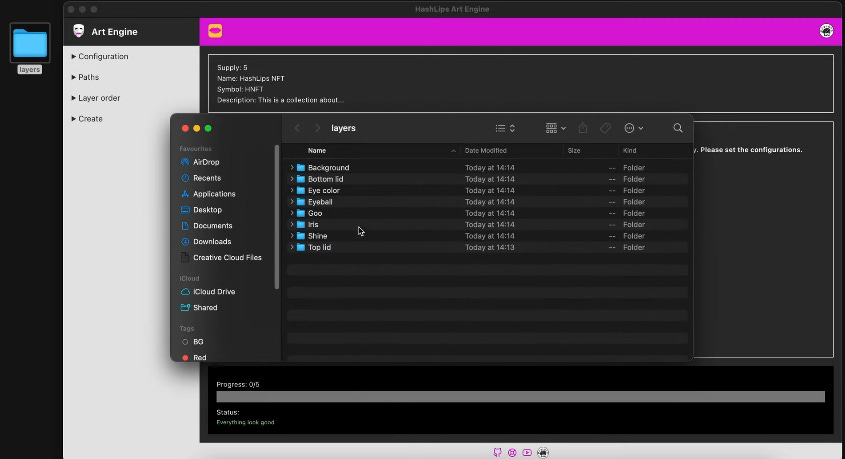This screenshot has width=845, height=459.
Task: Expand the Shine folder chevron
Action: pyautogui.click(x=292, y=235)
